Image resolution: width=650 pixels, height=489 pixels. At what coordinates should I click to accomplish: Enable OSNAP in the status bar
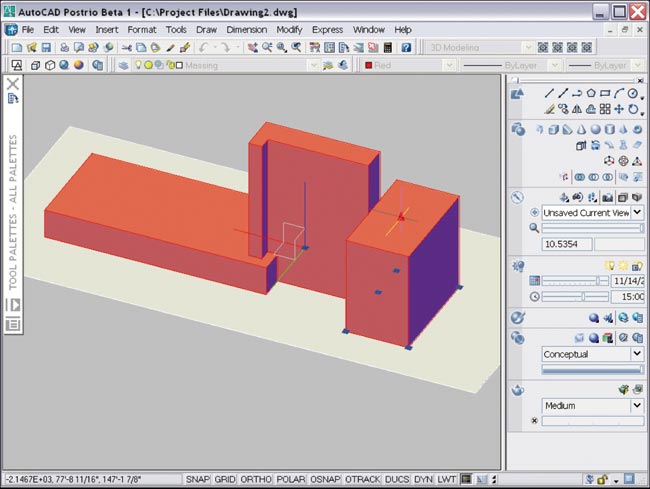[325, 480]
